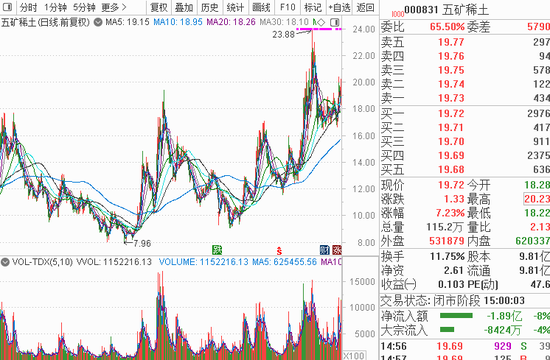Select the 卖三 price 19.75
Screen dimensions: 550x360
point(451,70)
